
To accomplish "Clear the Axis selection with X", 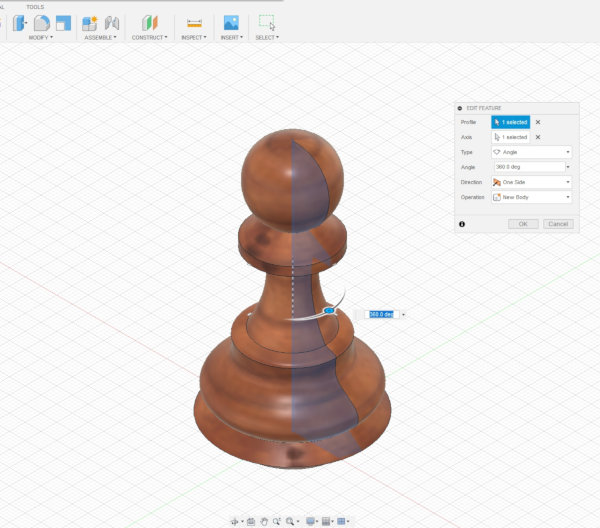I will coord(538,137).
